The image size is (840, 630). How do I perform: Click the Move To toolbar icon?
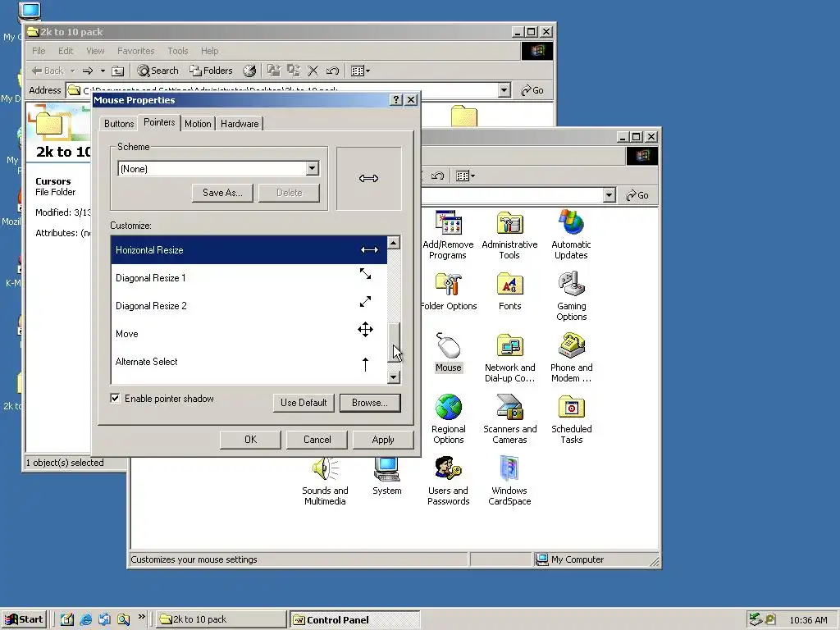point(274,71)
